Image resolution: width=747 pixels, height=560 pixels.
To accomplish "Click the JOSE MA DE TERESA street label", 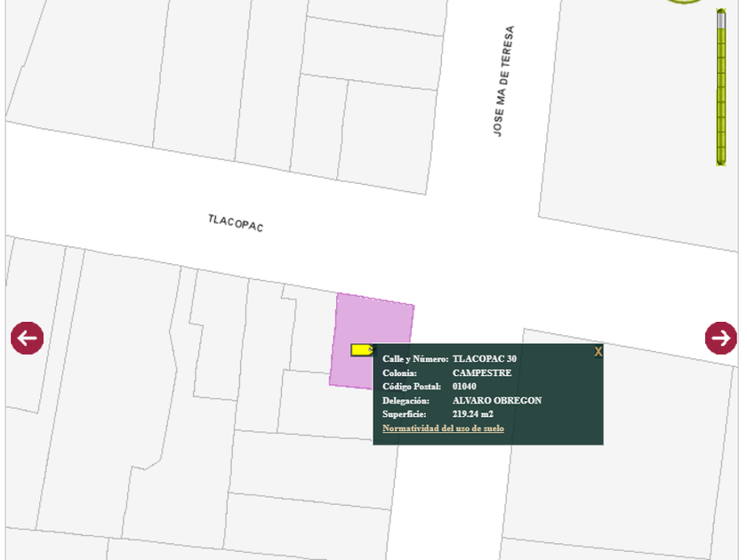I will pos(503,81).
